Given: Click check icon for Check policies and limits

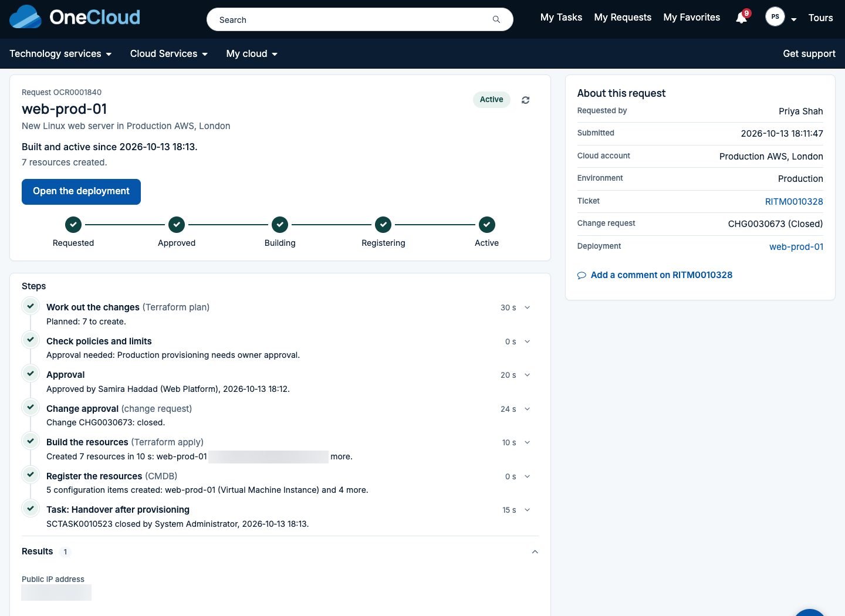Looking at the screenshot, I should (x=31, y=340).
